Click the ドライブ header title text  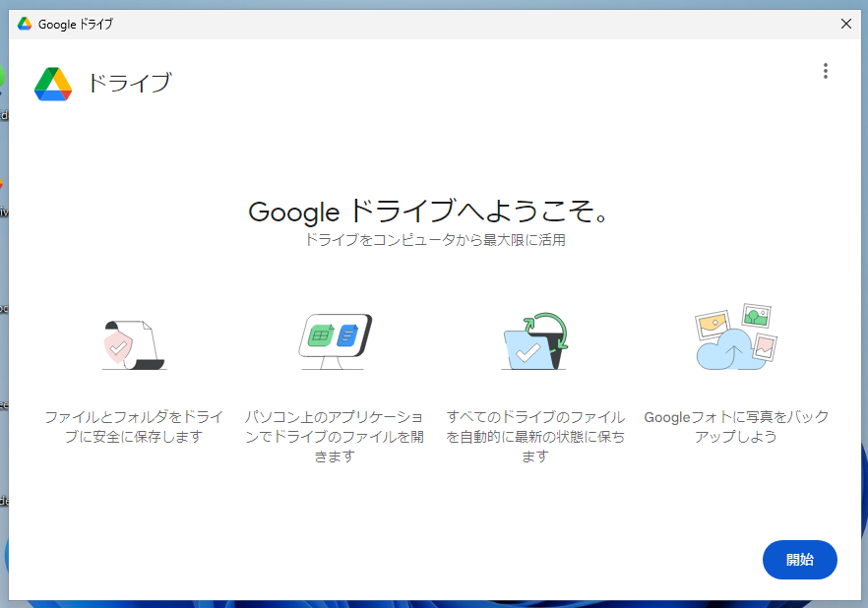click(130, 83)
